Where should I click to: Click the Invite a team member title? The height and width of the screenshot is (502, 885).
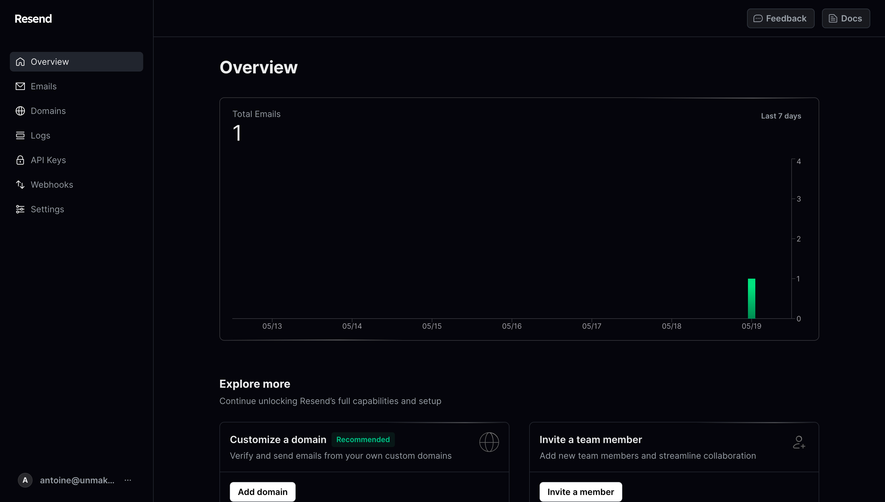(x=590, y=439)
